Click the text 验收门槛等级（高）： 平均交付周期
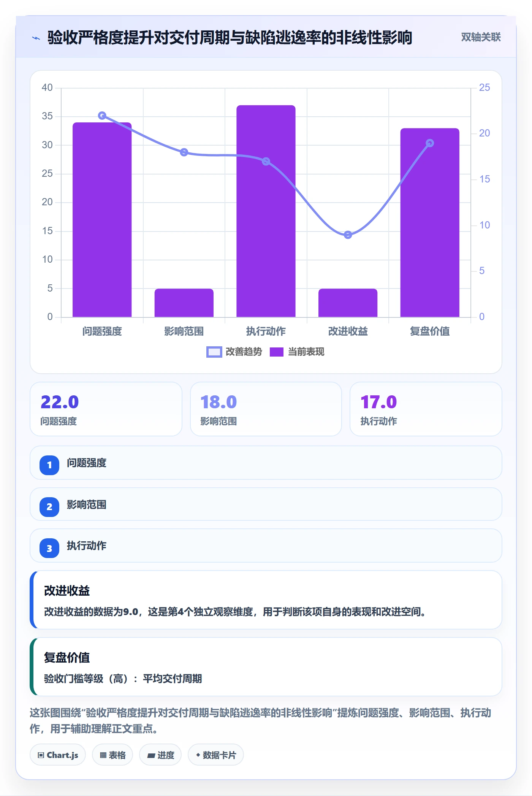This screenshot has height=796, width=532. (123, 679)
